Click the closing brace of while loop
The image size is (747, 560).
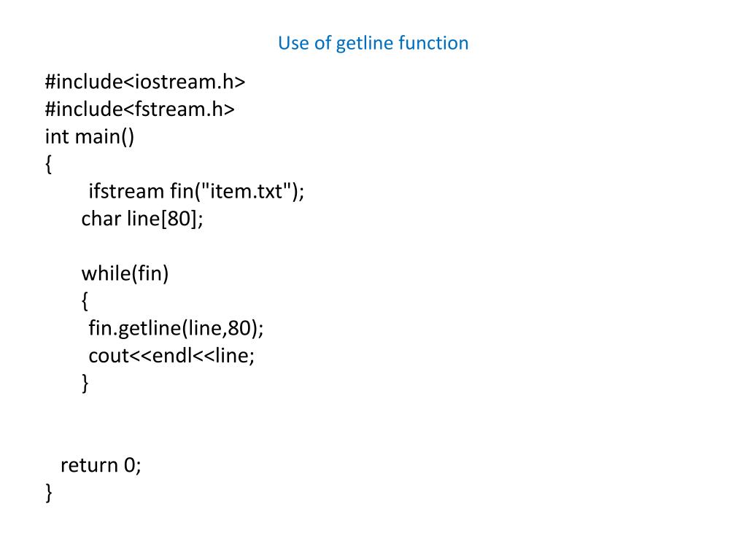85,384
